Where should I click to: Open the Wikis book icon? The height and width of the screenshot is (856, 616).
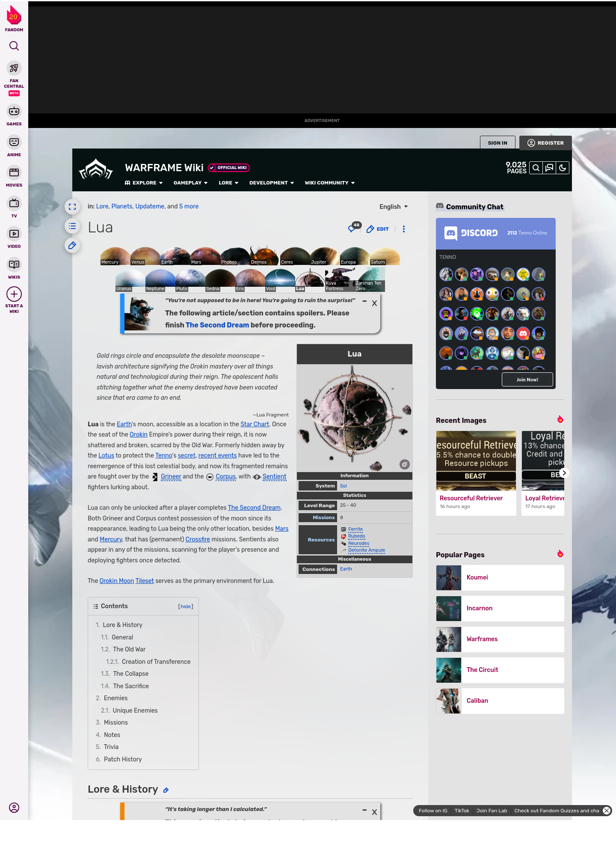pos(14,265)
